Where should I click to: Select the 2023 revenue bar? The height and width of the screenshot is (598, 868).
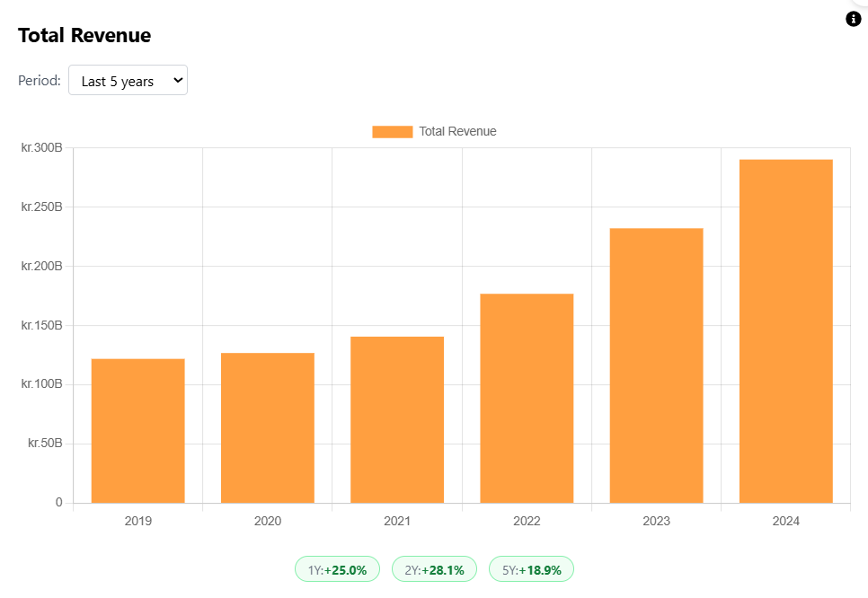[x=657, y=365]
